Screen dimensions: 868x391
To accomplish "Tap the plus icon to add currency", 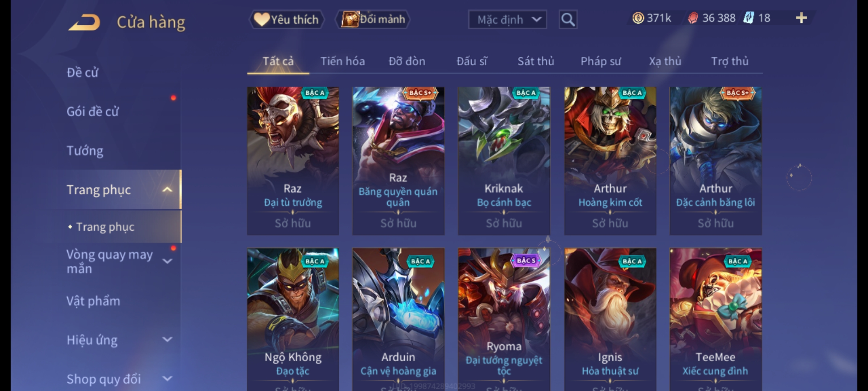I will click(x=801, y=18).
